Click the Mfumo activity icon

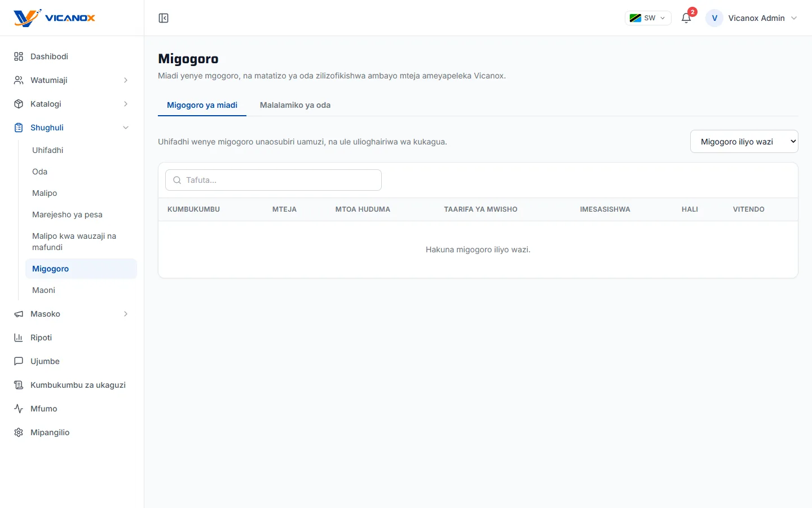(19, 409)
